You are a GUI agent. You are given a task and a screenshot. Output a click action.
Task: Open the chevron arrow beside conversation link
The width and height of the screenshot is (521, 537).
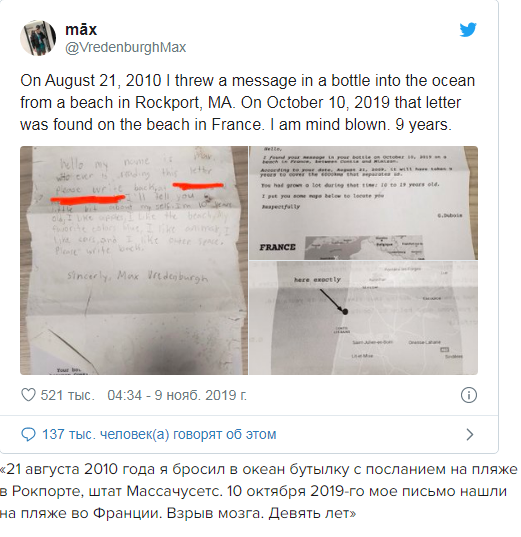[470, 434]
